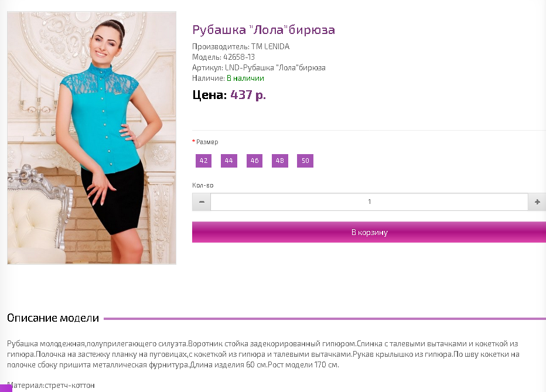Click the В наличии availability status
The image size is (546, 392).
tap(245, 79)
